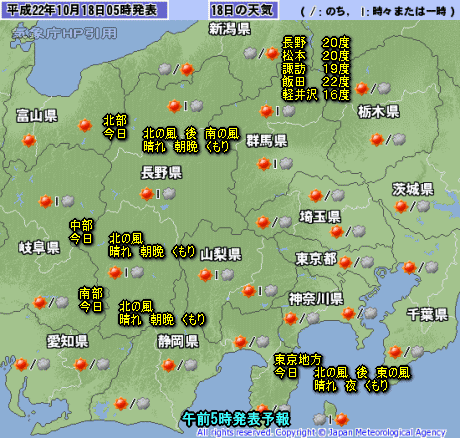The image size is (460, 438).
Task: Click the 新潟県 prefecture label
Action: (230, 29)
